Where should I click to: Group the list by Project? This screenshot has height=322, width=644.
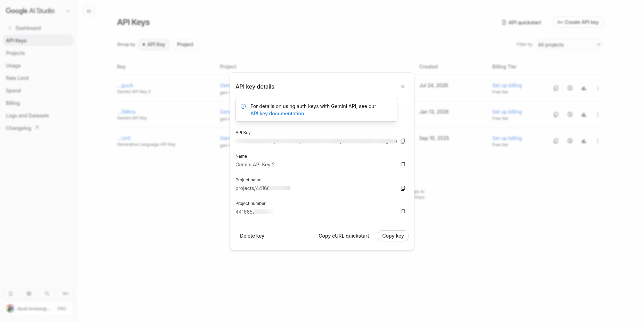185,44
